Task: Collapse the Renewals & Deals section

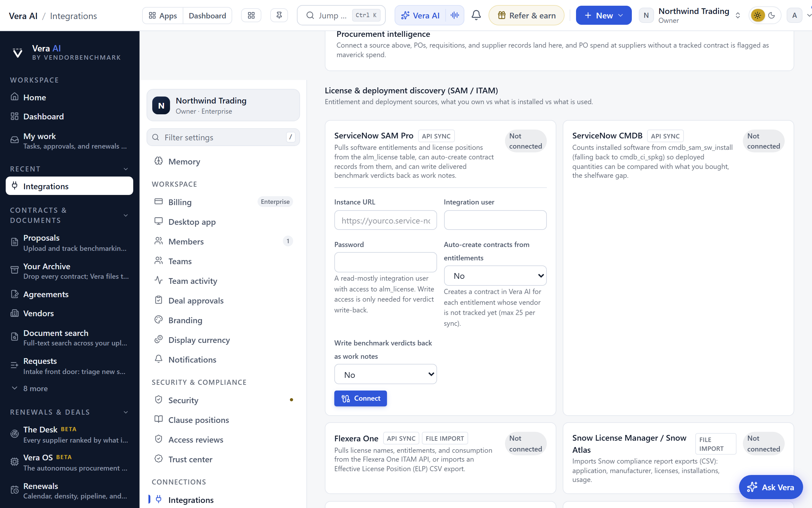Action: pyautogui.click(x=126, y=412)
